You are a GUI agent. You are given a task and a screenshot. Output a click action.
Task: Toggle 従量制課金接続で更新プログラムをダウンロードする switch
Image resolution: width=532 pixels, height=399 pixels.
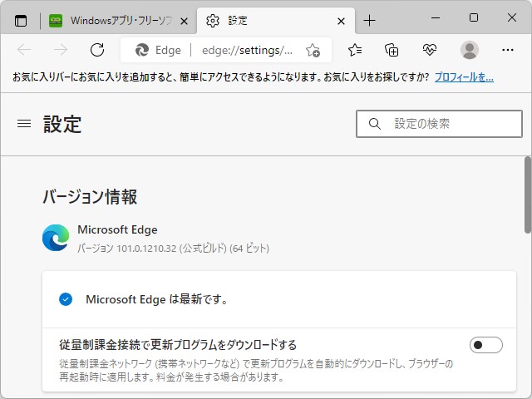coord(485,345)
